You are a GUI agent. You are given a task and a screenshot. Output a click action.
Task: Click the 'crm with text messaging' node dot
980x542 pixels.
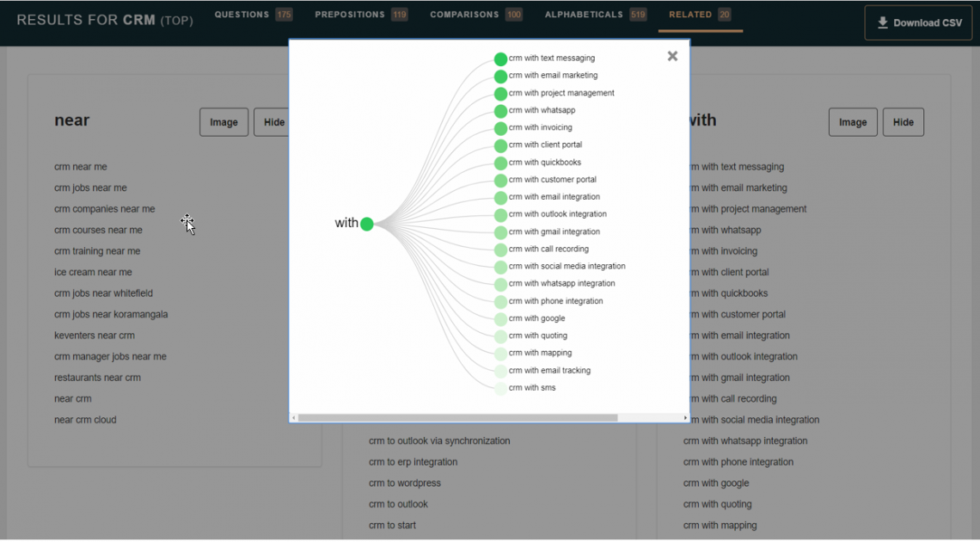point(500,59)
